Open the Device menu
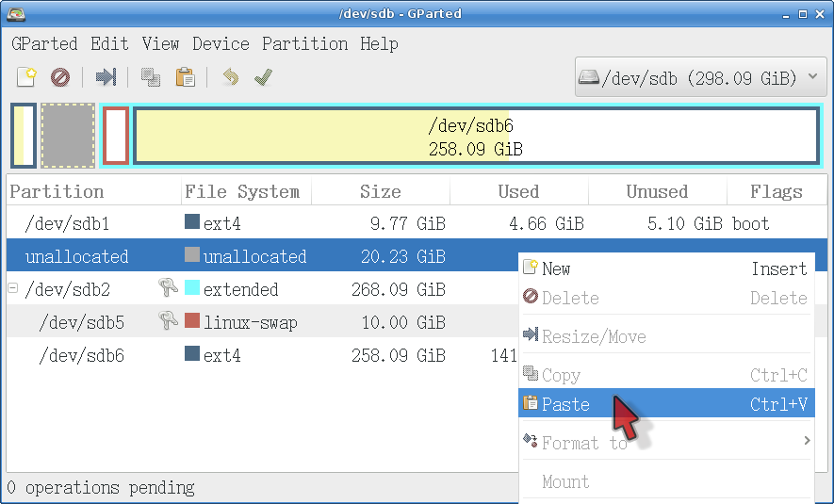This screenshot has height=504, width=834. tap(221, 43)
